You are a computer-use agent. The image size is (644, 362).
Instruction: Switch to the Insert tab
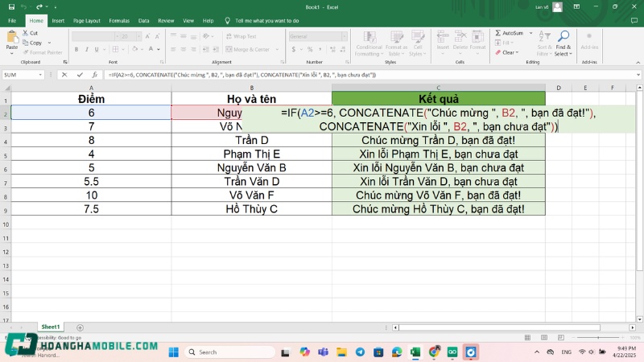(58, 21)
